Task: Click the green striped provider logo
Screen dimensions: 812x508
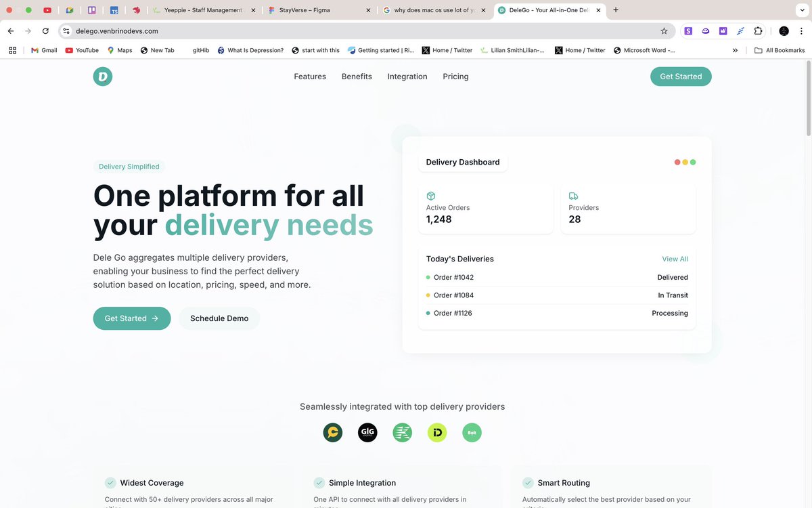Action: click(x=403, y=432)
